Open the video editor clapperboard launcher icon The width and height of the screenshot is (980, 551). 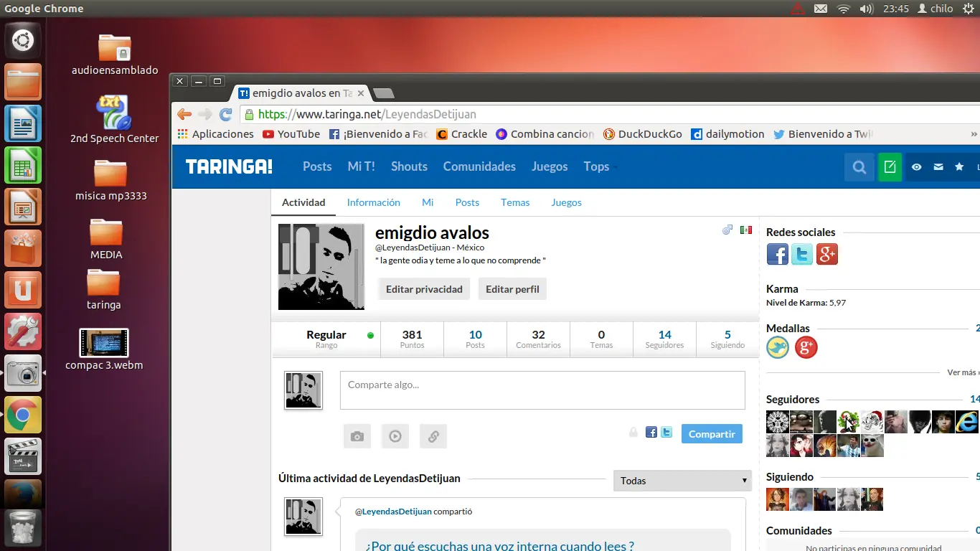tap(23, 456)
